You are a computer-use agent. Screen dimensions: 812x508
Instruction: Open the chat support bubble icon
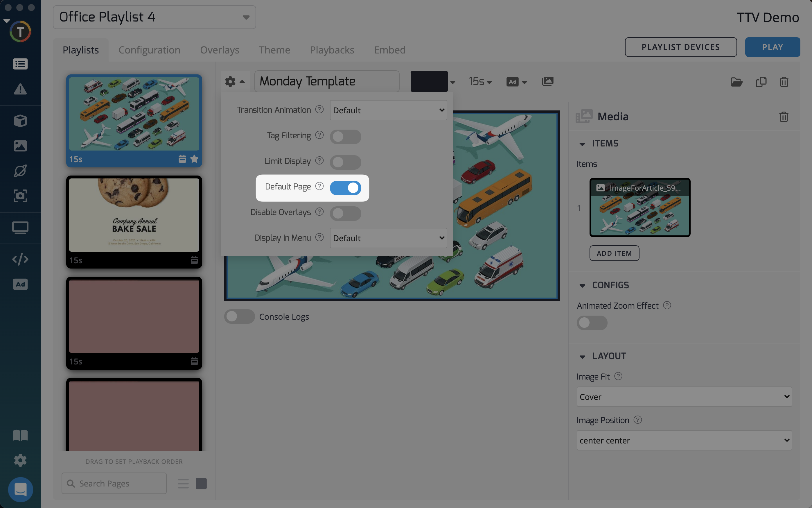[x=20, y=489]
